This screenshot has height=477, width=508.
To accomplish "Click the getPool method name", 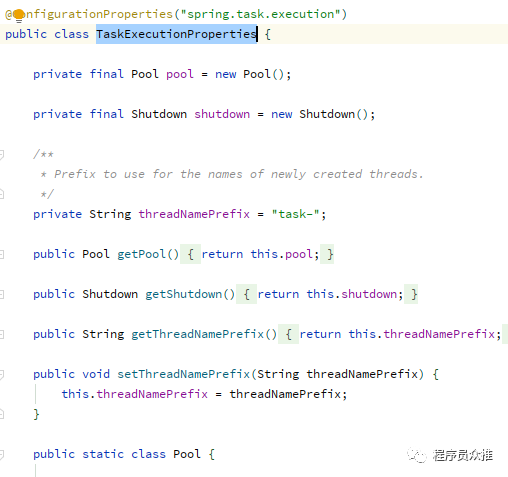I will click(141, 254).
